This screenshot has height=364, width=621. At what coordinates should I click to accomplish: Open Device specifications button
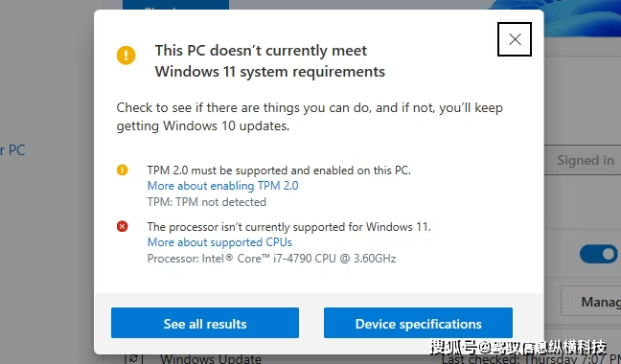point(418,323)
